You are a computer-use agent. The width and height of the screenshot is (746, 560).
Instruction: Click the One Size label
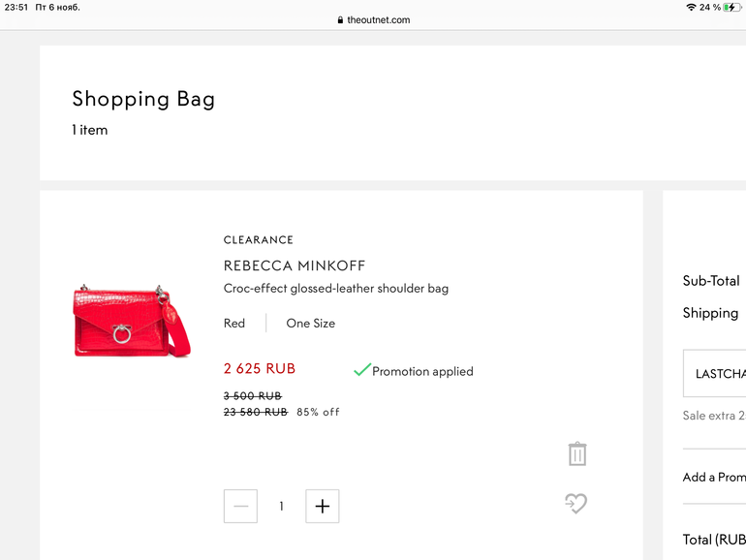point(310,324)
